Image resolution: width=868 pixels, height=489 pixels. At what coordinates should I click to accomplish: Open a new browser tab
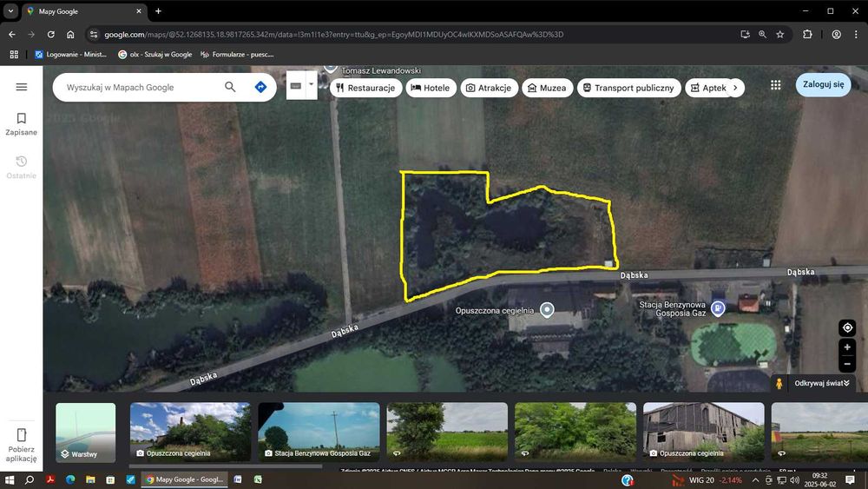coord(158,11)
